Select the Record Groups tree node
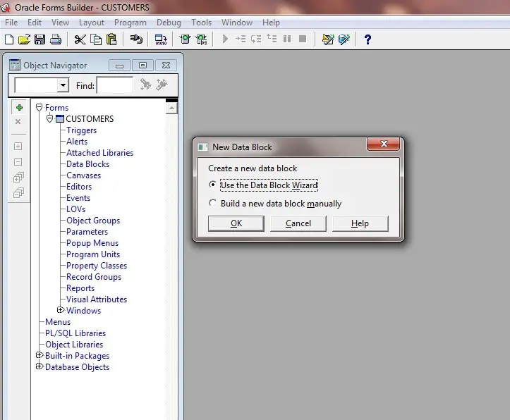Image resolution: width=510 pixels, height=420 pixels. click(94, 277)
